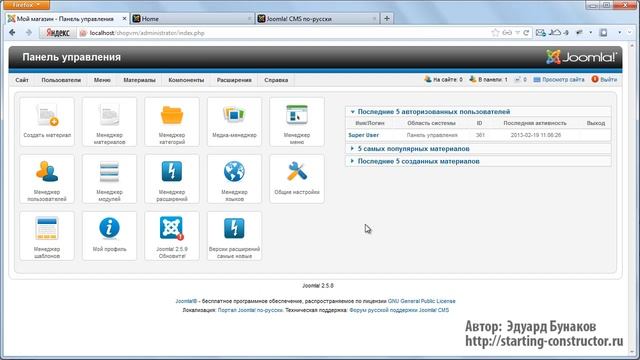This screenshot has height=360, width=640.
Task: Open Менеджер шаблонов icon
Action: click(47, 236)
